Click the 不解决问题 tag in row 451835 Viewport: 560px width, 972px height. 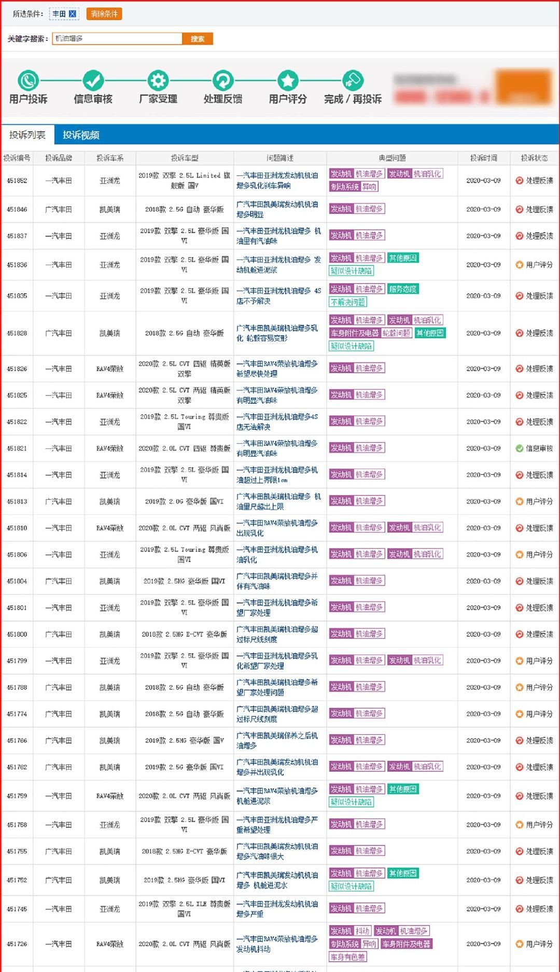[x=348, y=302]
